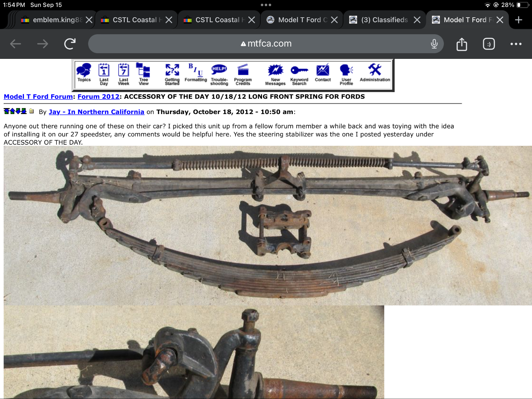Click the Contact envelope icon

click(323, 71)
